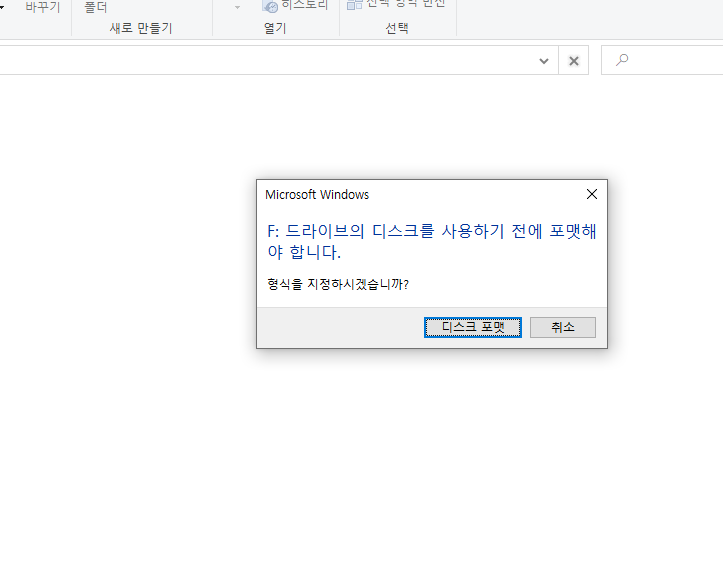Click the 바꾸기 ribbon command
Image resolution: width=723 pixels, height=572 pixels.
43,7
